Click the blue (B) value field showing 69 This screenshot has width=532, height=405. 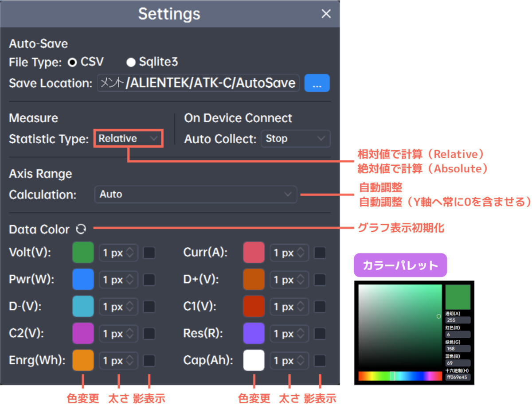click(458, 363)
